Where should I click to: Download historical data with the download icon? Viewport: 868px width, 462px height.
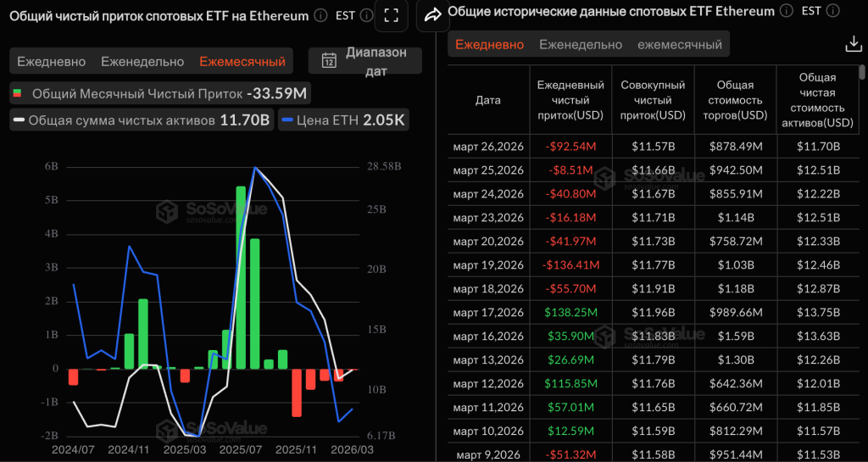(854, 44)
